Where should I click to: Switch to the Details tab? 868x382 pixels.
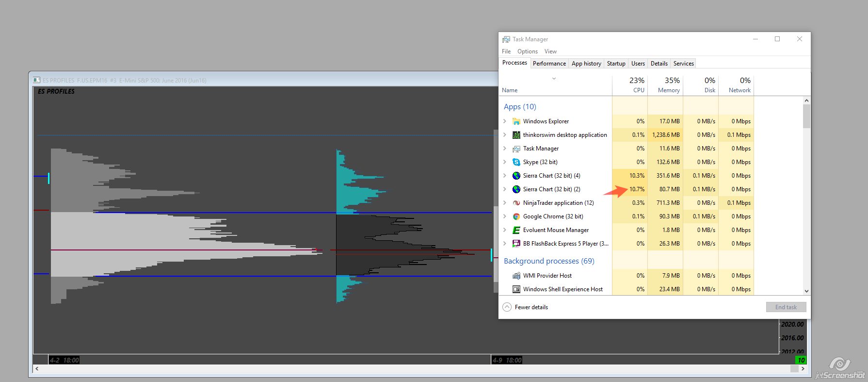[659, 64]
